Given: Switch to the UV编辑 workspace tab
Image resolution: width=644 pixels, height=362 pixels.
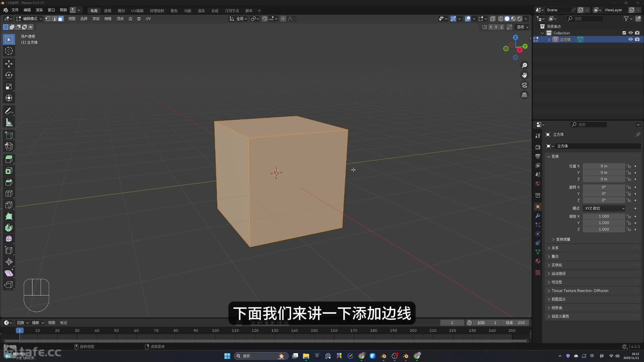Looking at the screenshot, I should point(137,11).
